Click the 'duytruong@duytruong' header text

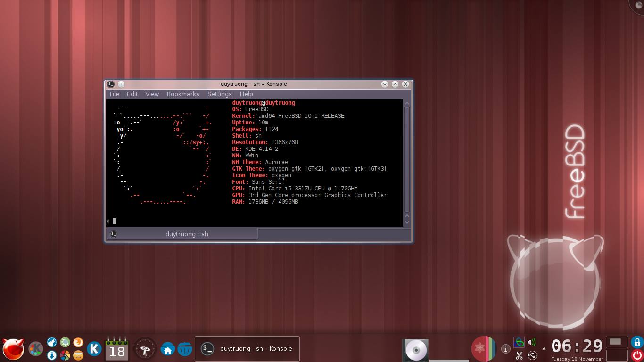pyautogui.click(x=264, y=103)
